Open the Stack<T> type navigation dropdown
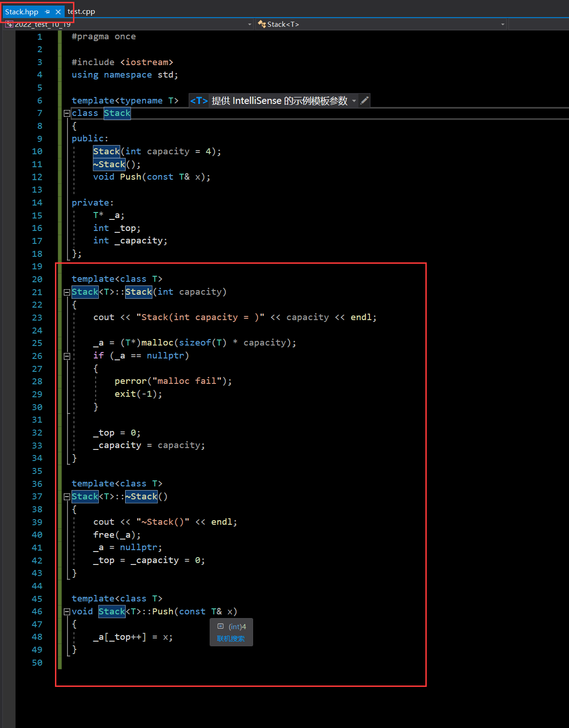This screenshot has height=728, width=569. (381, 24)
